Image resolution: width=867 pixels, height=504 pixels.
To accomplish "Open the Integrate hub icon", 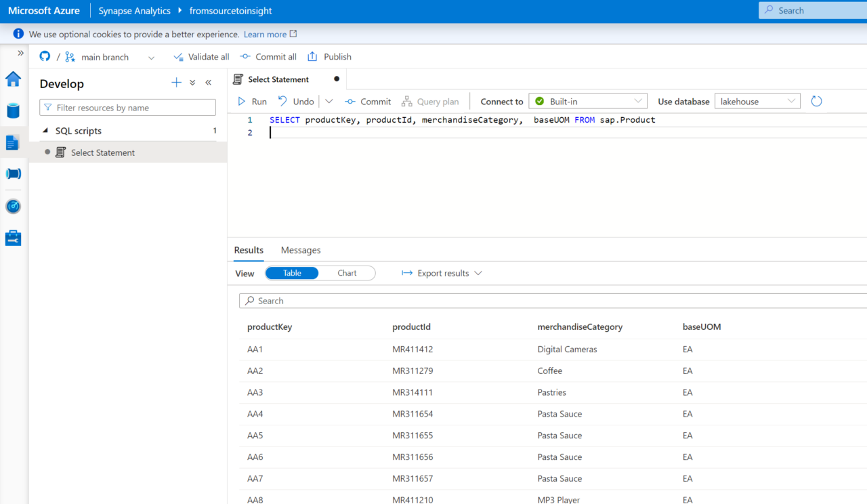I will coord(13,174).
